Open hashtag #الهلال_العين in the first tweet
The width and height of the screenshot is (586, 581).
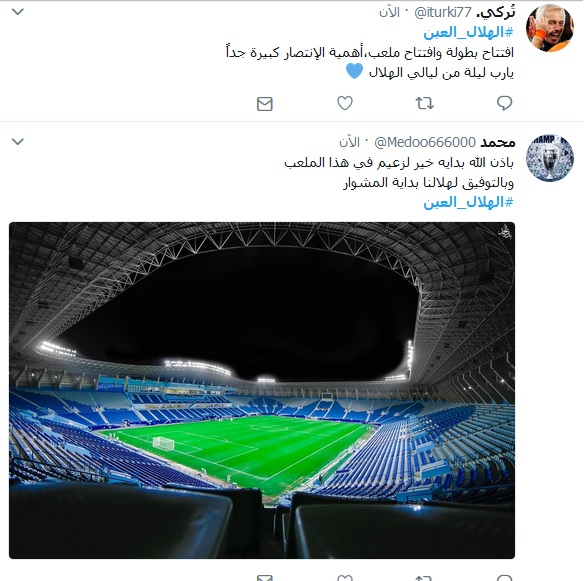[x=468, y=33]
